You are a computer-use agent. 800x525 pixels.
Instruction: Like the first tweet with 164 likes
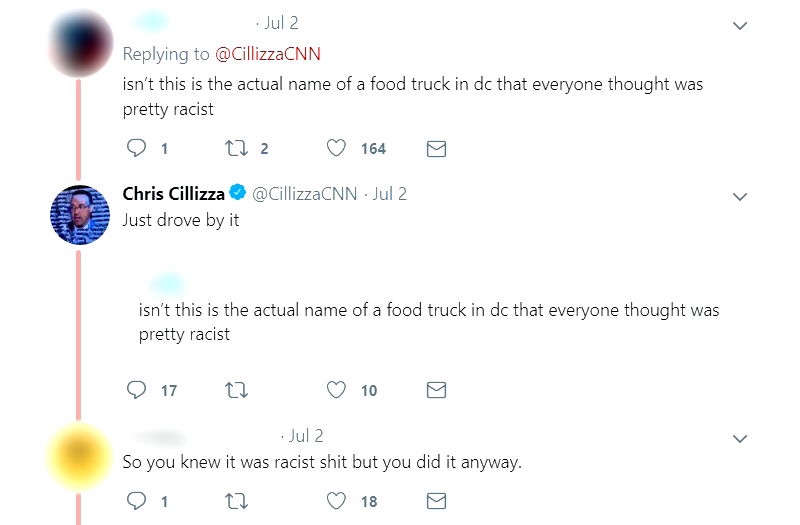click(337, 149)
